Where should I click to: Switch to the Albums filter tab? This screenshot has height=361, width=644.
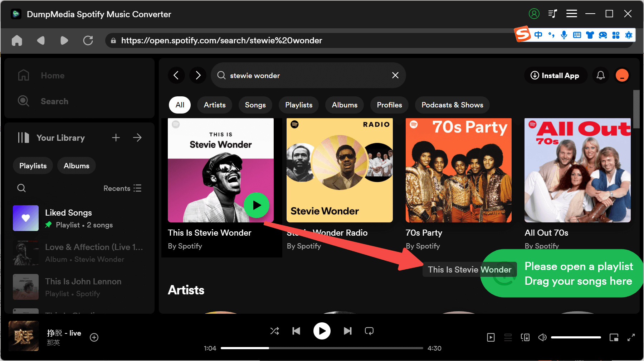(x=344, y=105)
